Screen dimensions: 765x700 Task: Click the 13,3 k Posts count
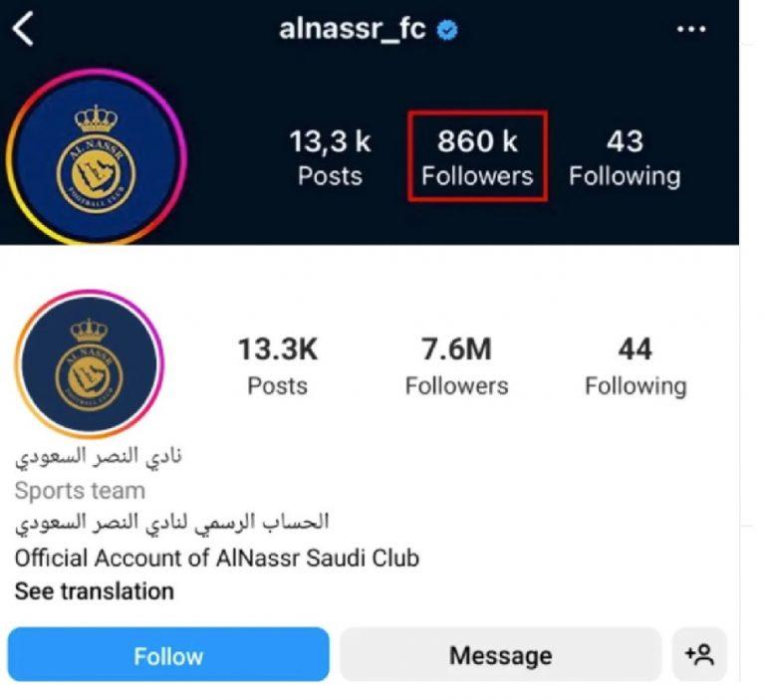click(x=331, y=157)
